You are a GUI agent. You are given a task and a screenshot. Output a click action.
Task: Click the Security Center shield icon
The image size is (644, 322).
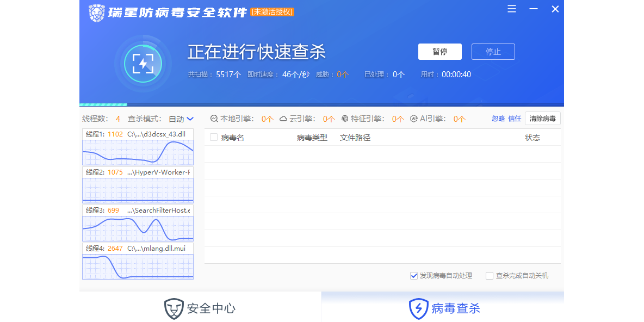(174, 309)
